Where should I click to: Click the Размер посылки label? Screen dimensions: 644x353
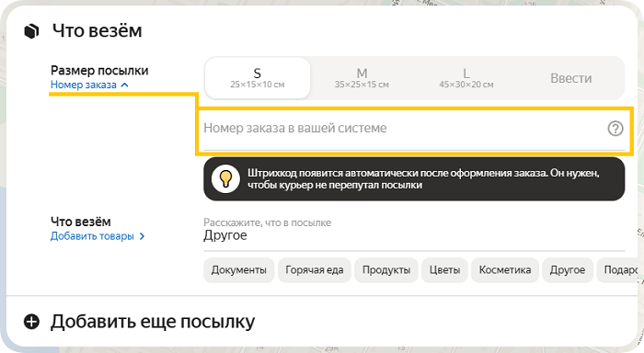[x=99, y=71]
